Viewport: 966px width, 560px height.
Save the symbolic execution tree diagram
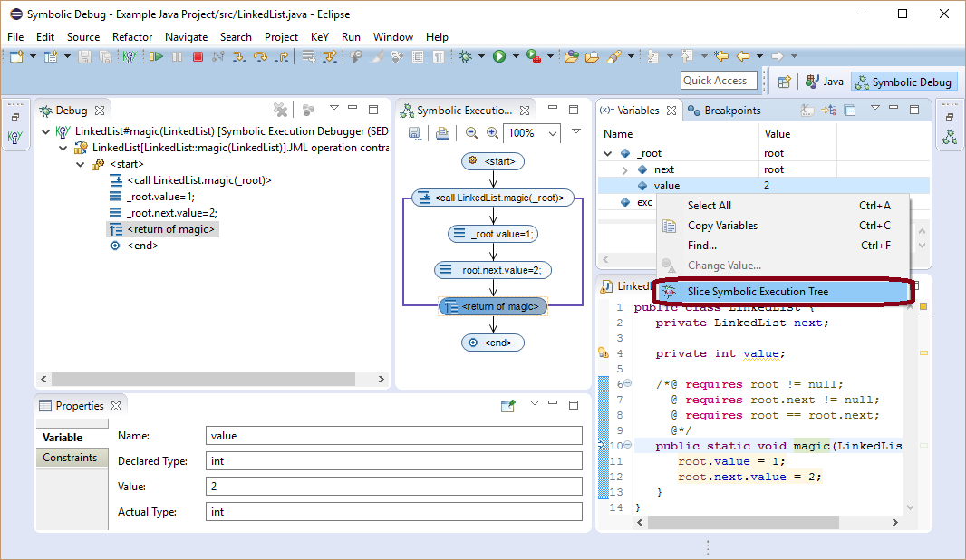pos(415,133)
